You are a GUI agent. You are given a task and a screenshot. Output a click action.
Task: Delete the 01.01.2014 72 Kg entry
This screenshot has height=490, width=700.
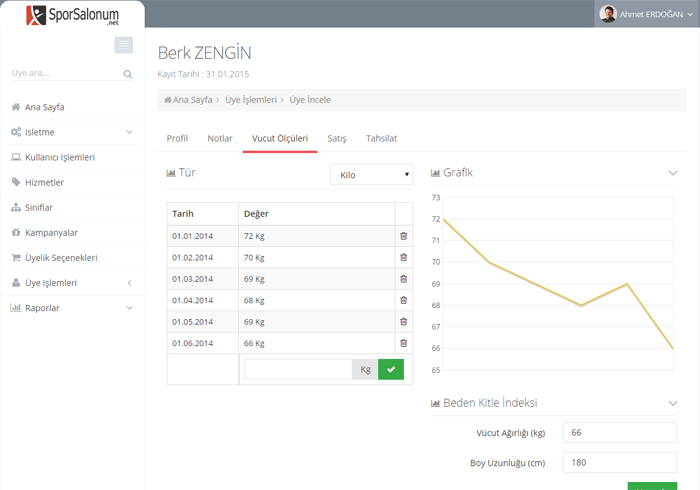(x=404, y=236)
